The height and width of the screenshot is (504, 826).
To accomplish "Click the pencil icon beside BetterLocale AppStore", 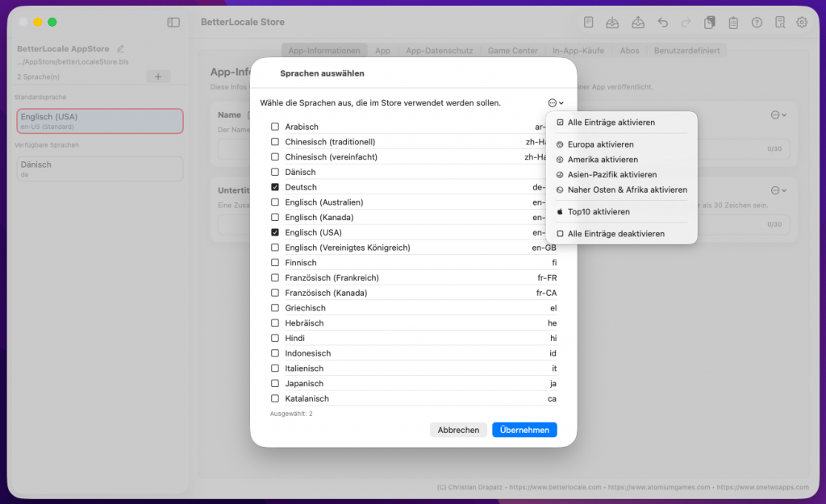I will point(121,49).
